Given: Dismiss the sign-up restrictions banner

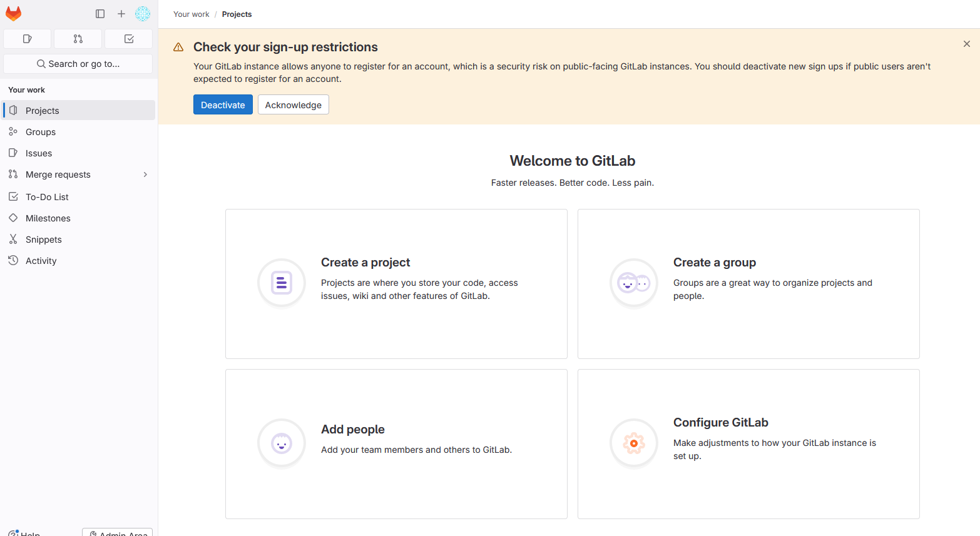Looking at the screenshot, I should tap(967, 44).
